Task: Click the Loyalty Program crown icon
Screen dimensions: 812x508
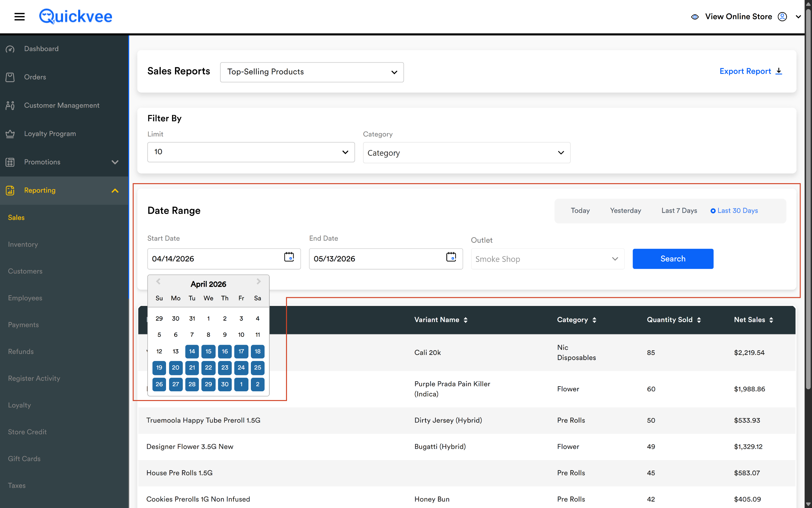Action: tap(10, 134)
